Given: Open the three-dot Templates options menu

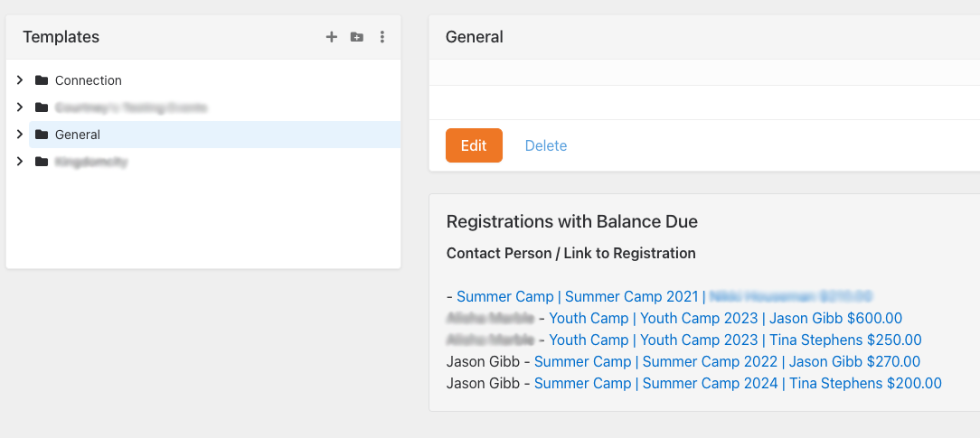Looking at the screenshot, I should 382,37.
